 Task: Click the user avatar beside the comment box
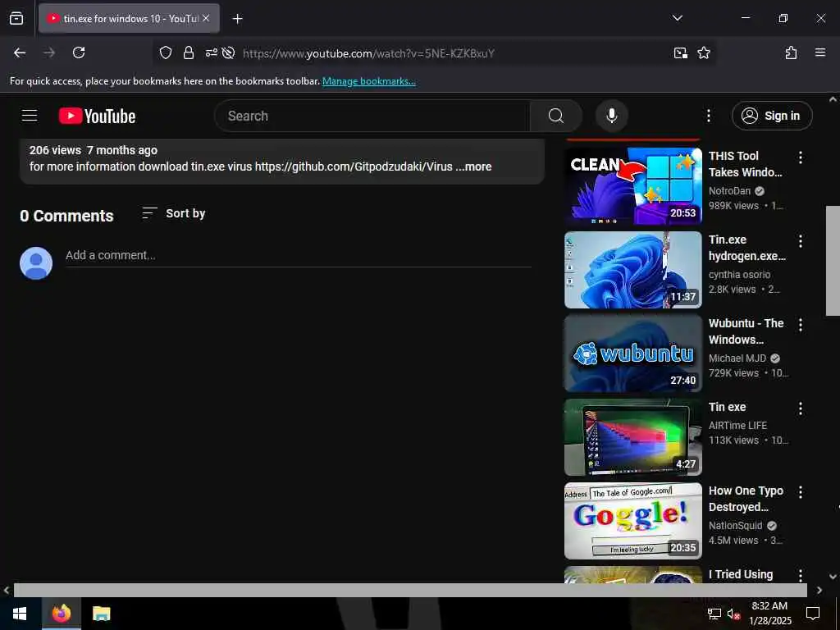tap(36, 263)
